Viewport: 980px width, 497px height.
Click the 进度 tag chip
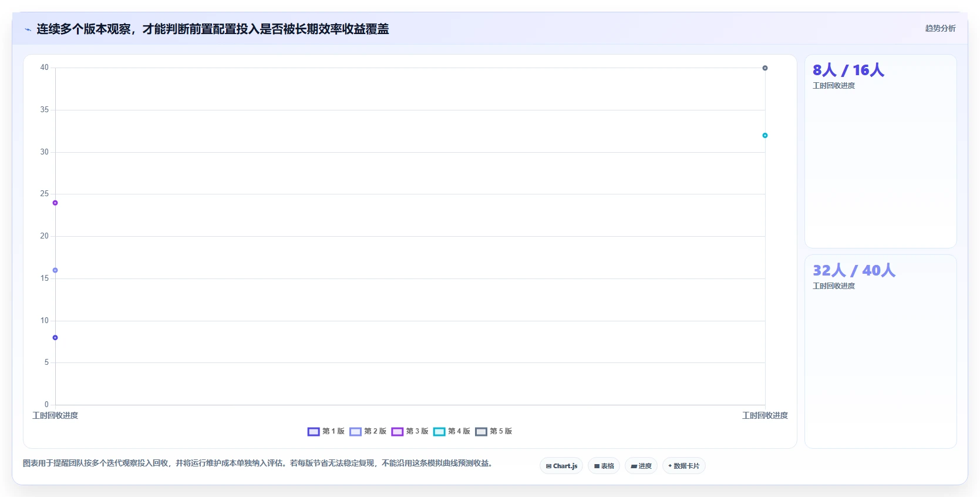tap(641, 466)
